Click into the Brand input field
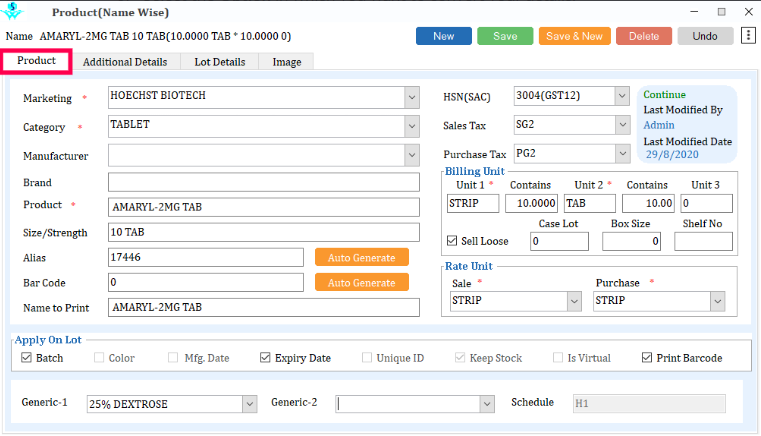Image resolution: width=761 pixels, height=436 pixels. (264, 182)
